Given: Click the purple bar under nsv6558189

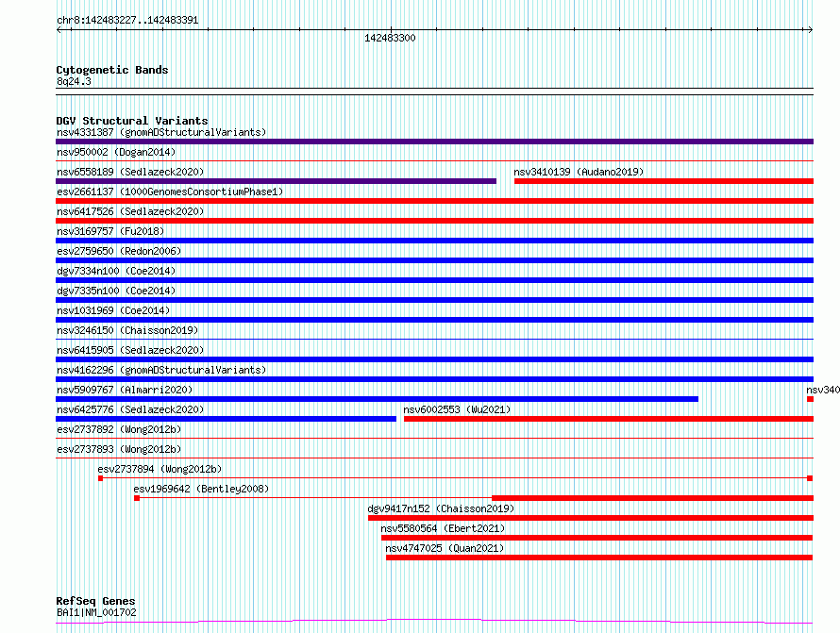Looking at the screenshot, I should [x=276, y=181].
